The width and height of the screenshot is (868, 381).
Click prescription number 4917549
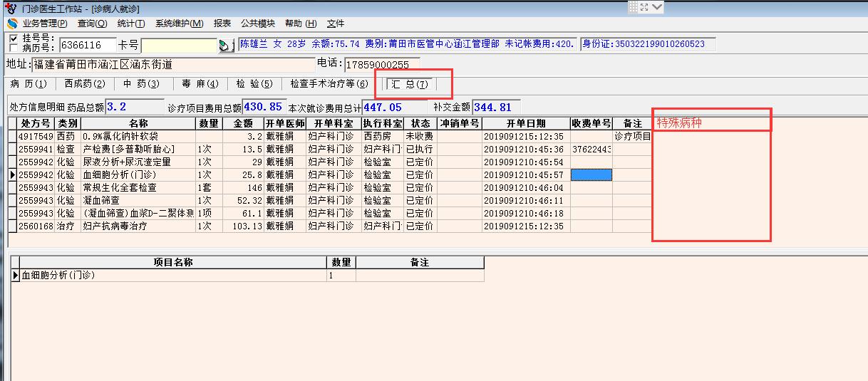pos(36,136)
